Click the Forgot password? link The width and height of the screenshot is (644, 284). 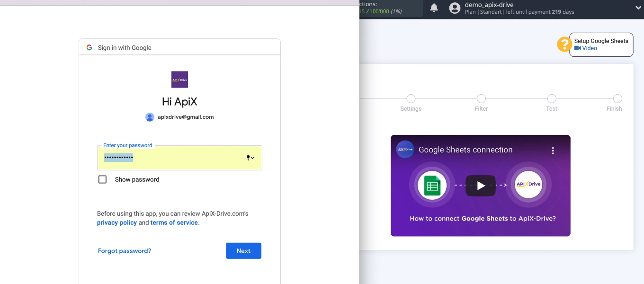125,251
